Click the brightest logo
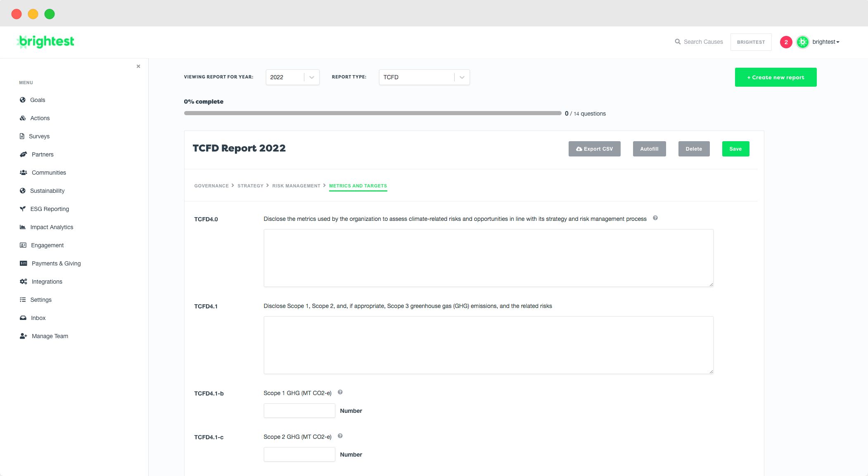Image resolution: width=868 pixels, height=476 pixels. (x=45, y=42)
